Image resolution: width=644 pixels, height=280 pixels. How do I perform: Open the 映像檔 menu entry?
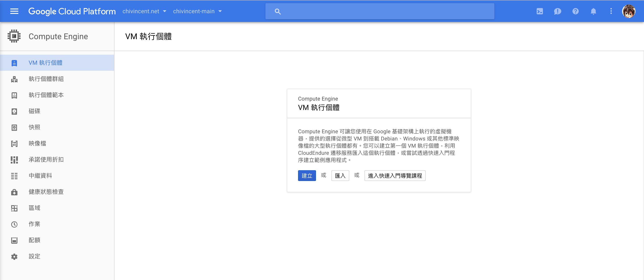pos(57,144)
